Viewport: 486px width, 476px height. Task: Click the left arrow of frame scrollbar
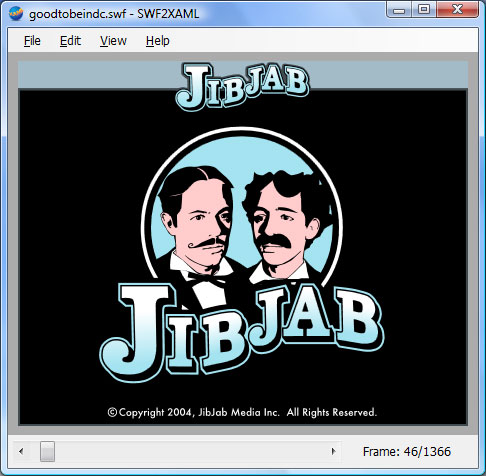coord(21,452)
